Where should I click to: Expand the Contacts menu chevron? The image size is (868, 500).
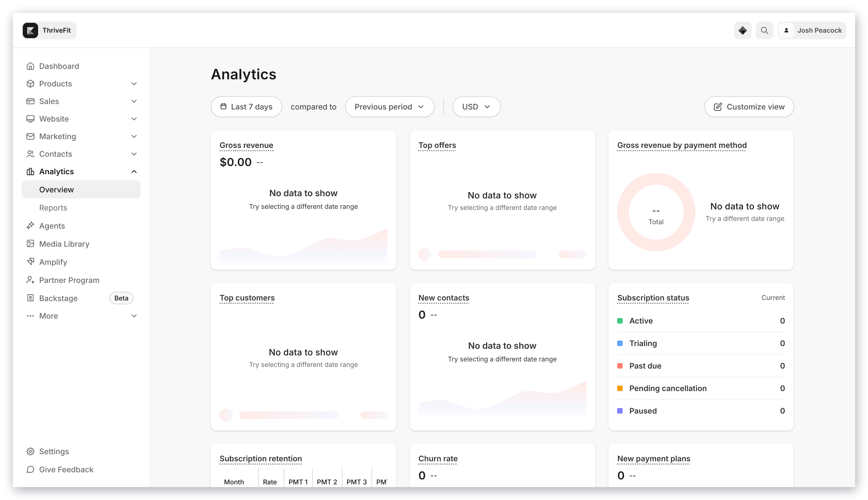[134, 154]
